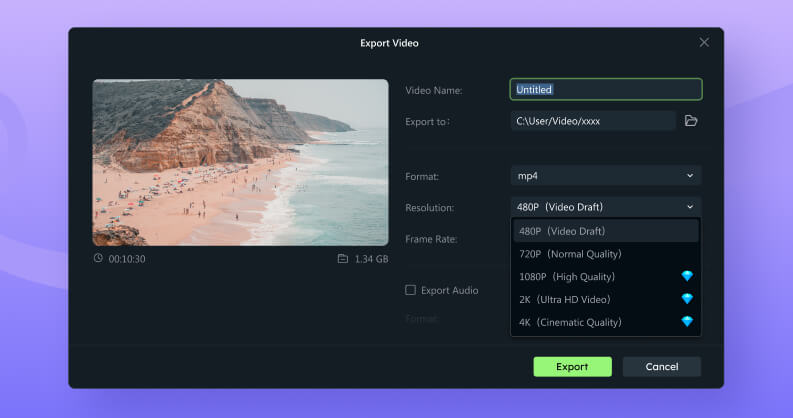Close the Export Video dialog

(x=704, y=43)
